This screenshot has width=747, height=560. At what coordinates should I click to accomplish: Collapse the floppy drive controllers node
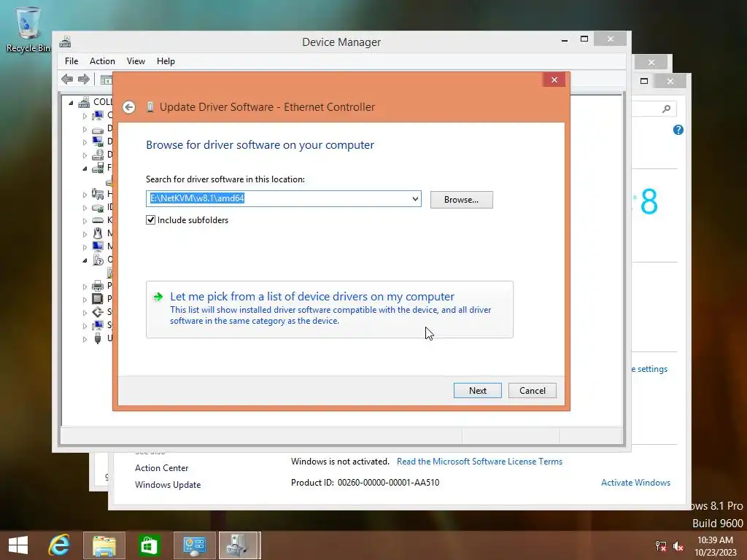point(85,168)
